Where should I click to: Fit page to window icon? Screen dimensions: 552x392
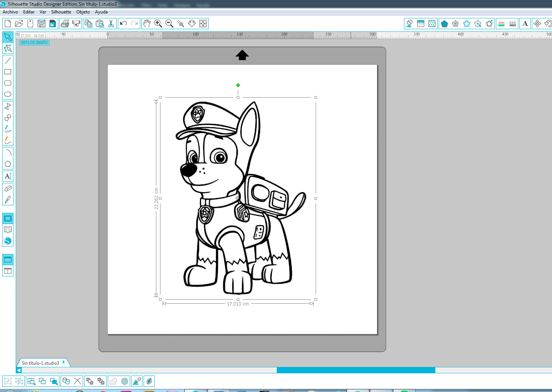(x=203, y=24)
